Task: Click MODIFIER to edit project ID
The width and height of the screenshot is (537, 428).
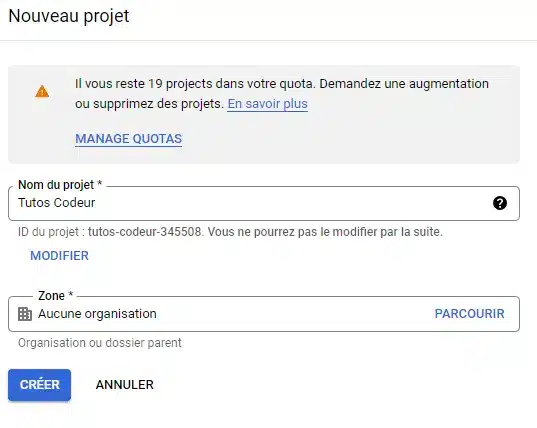Action: point(60,256)
